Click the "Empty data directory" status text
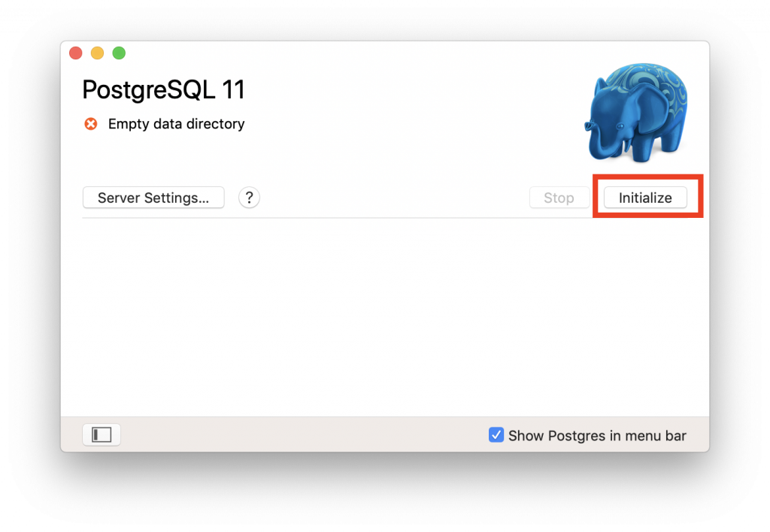 pyautogui.click(x=176, y=124)
